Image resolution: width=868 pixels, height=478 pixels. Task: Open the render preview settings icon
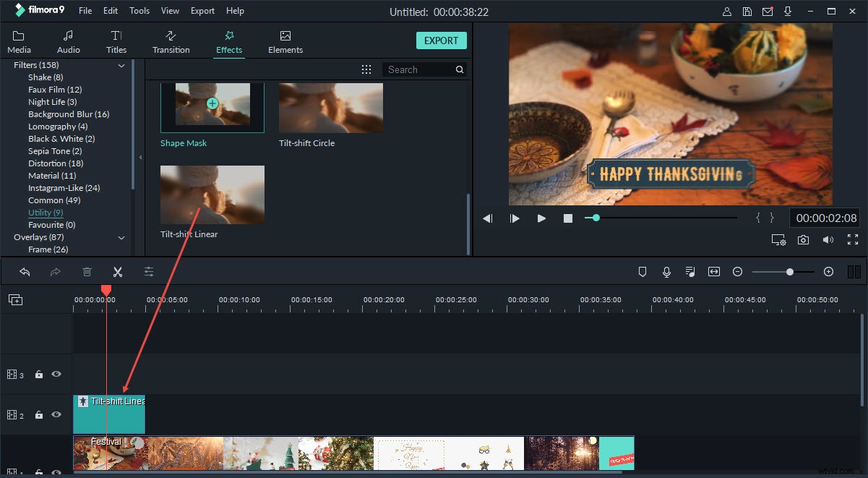point(778,239)
